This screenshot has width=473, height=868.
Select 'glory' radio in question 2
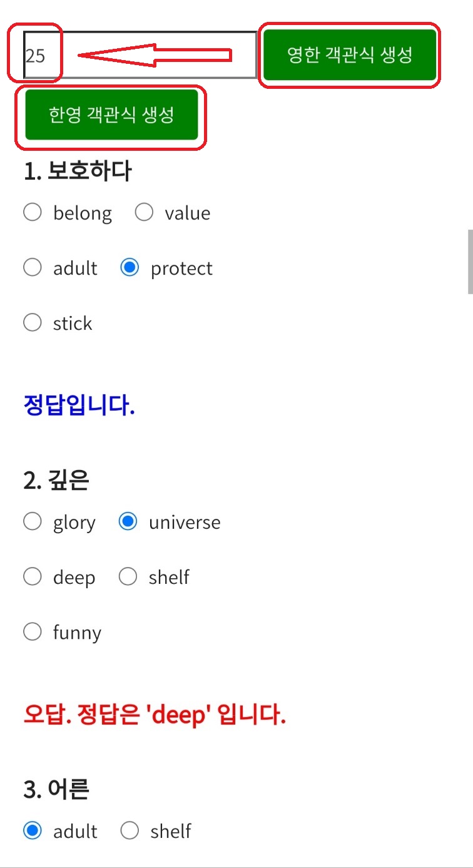tap(33, 522)
